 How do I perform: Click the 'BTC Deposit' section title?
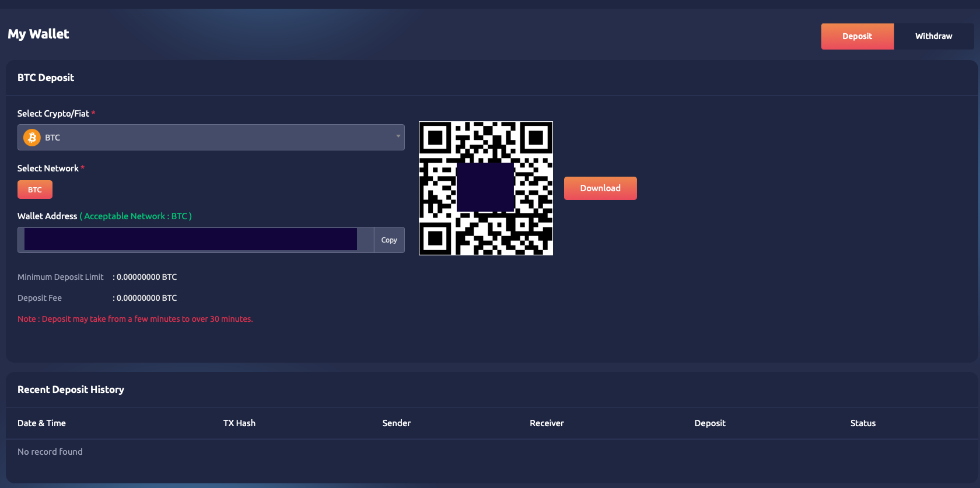(x=45, y=78)
